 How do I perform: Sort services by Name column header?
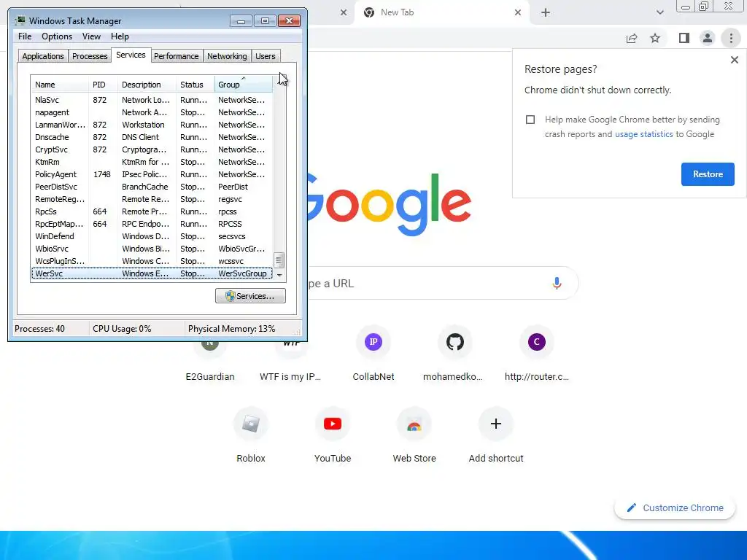click(x=60, y=85)
